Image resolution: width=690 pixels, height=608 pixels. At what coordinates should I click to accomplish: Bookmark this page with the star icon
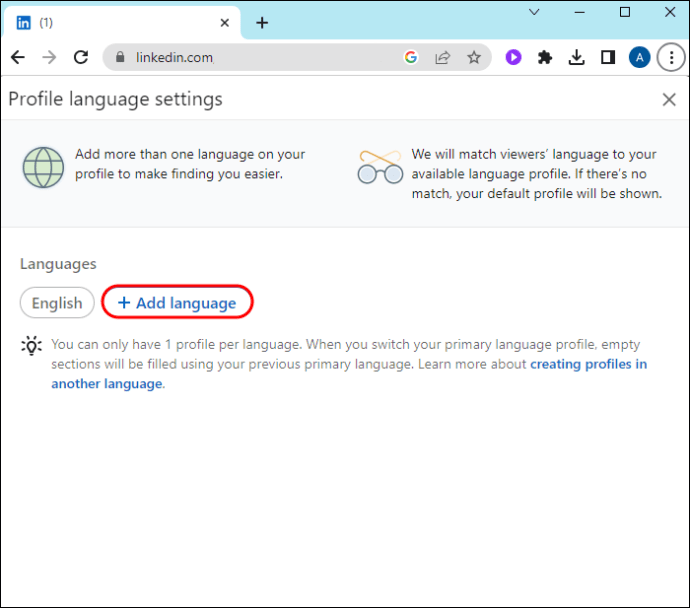tap(474, 57)
